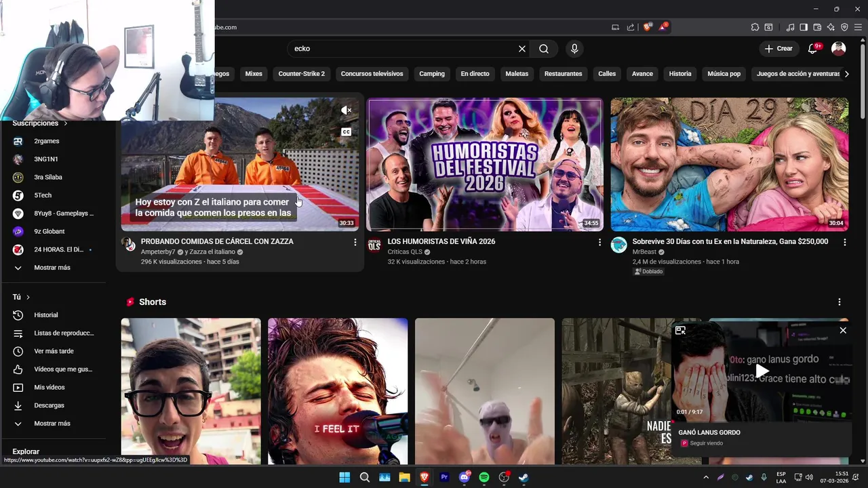868x488 pixels.
Task: Open the Suscripciones heading chevron
Action: [x=66, y=123]
